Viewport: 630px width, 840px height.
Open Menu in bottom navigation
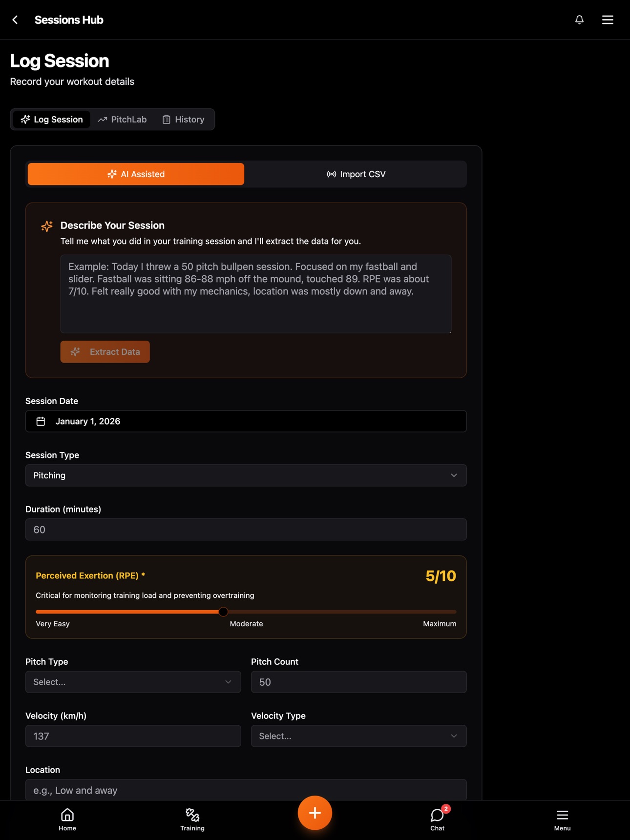(562, 820)
